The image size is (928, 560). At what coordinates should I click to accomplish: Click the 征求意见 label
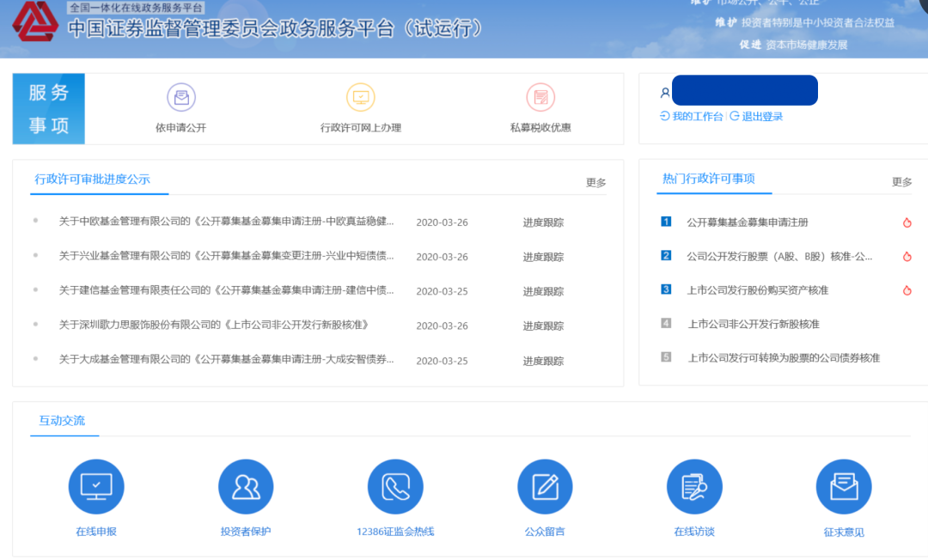(844, 533)
